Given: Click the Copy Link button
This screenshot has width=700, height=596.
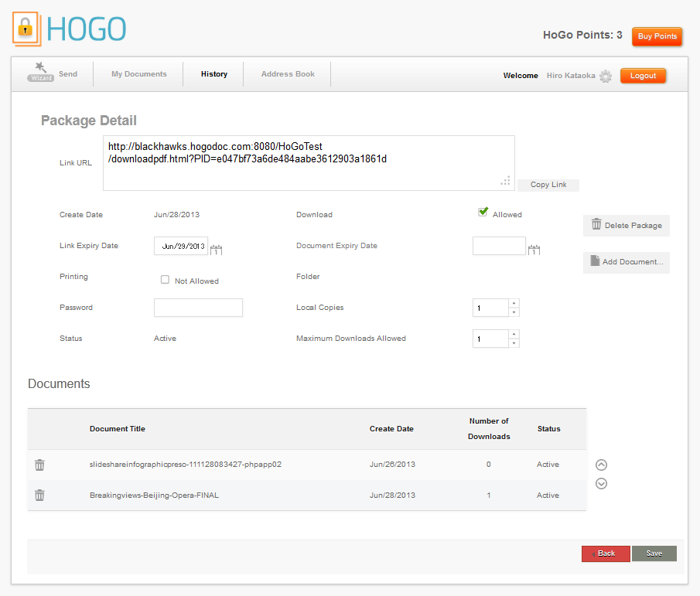Looking at the screenshot, I should 548,185.
